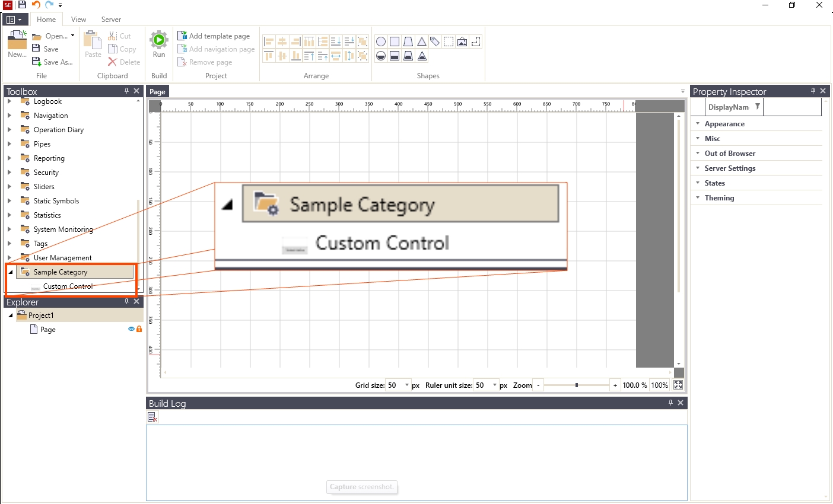
Task: Toggle the lock icon on Page
Action: (x=139, y=329)
